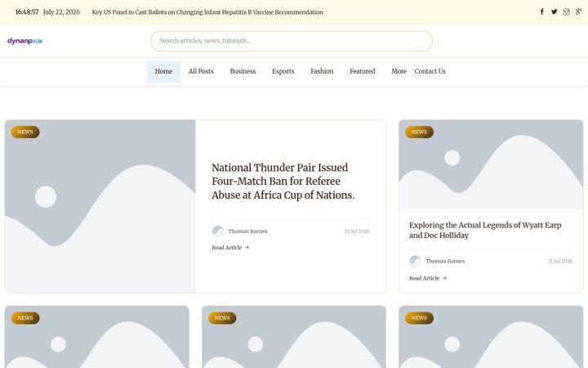
Task: Click Thomas Barnes avatar on National Thunder card
Action: [218, 231]
